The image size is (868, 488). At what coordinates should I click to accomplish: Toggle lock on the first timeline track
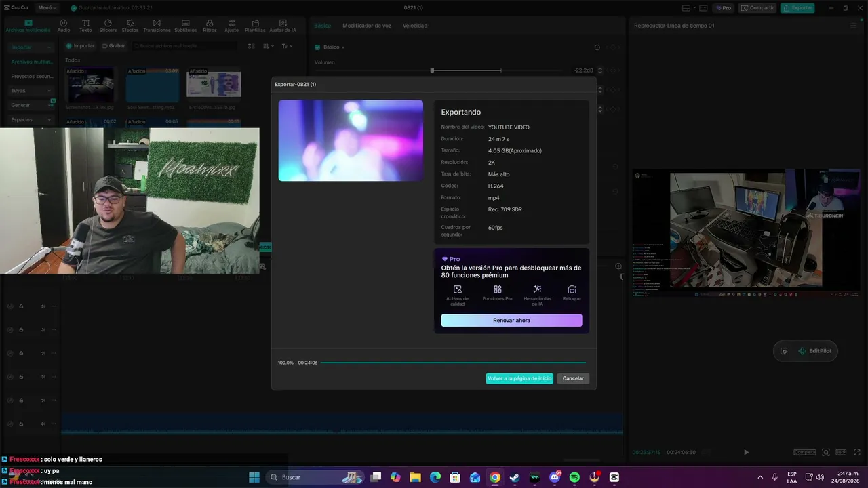point(21,306)
